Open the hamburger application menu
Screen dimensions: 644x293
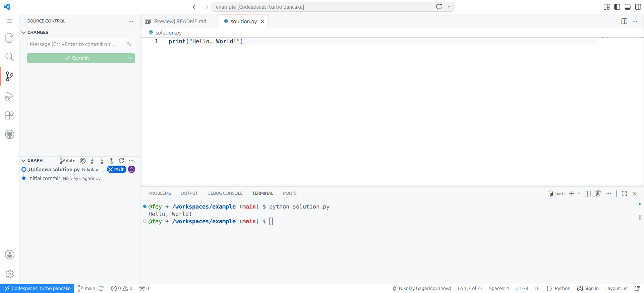point(10,21)
